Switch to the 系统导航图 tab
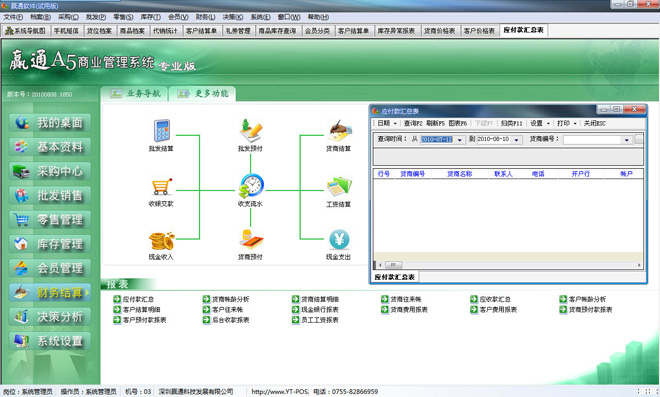This screenshot has width=660, height=397. (25, 31)
